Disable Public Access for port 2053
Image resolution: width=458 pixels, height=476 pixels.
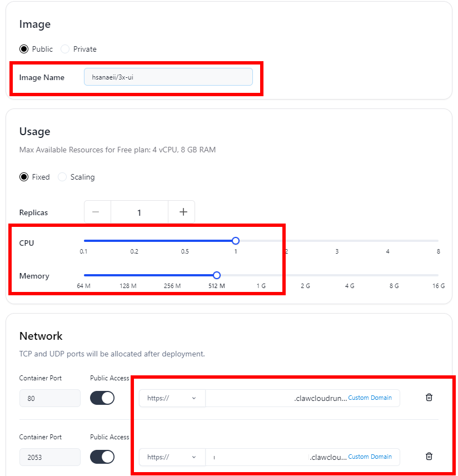(x=102, y=457)
